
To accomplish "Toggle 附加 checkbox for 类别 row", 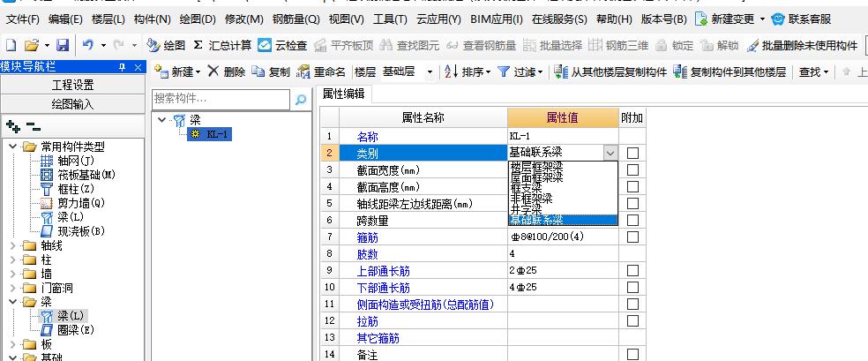I will coord(632,153).
